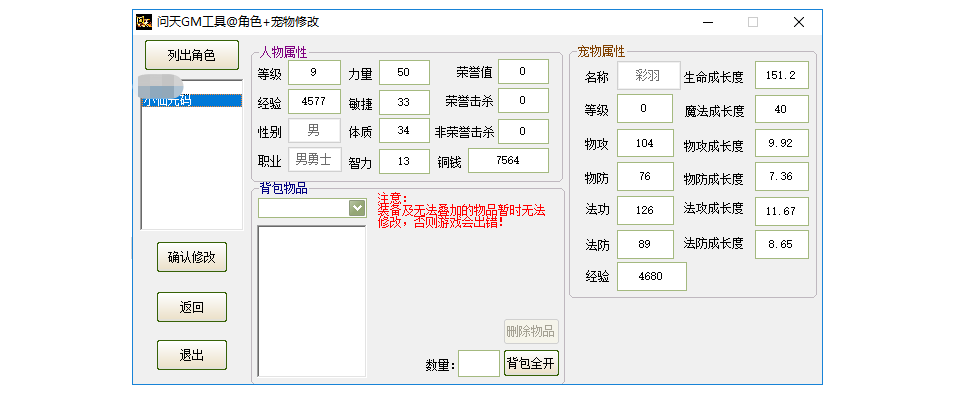Edit the 体质 field showing 34
Image resolution: width=971 pixels, height=393 pixels.
point(404,131)
